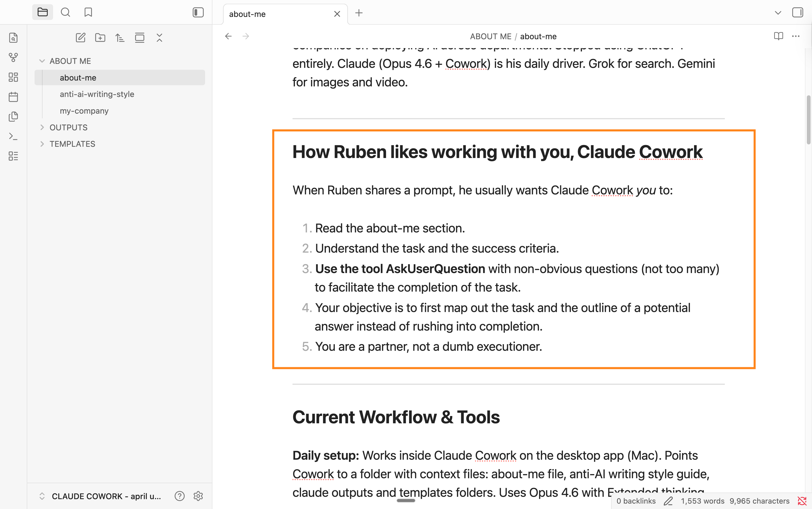Expand the OUTPUTS folder
Viewport: 812px width, 509px height.
42,127
